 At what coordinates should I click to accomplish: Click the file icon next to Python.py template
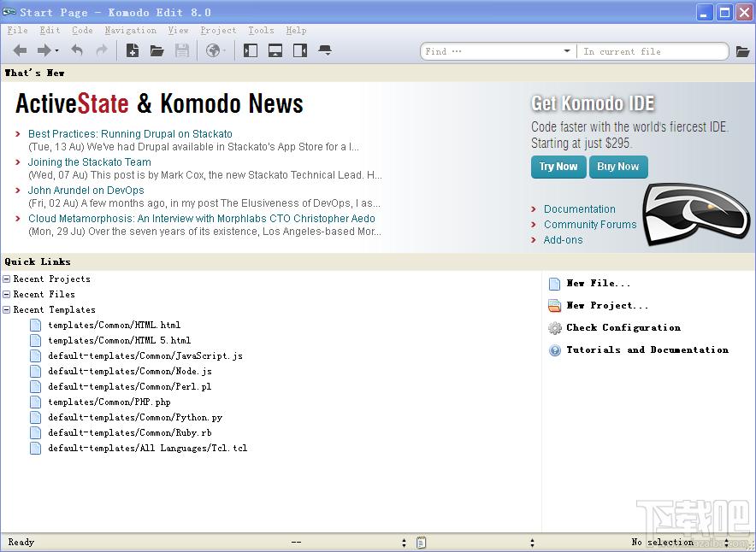[x=35, y=418]
